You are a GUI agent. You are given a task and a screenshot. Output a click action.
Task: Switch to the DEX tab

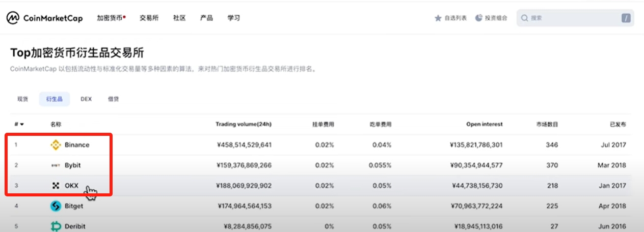point(86,99)
